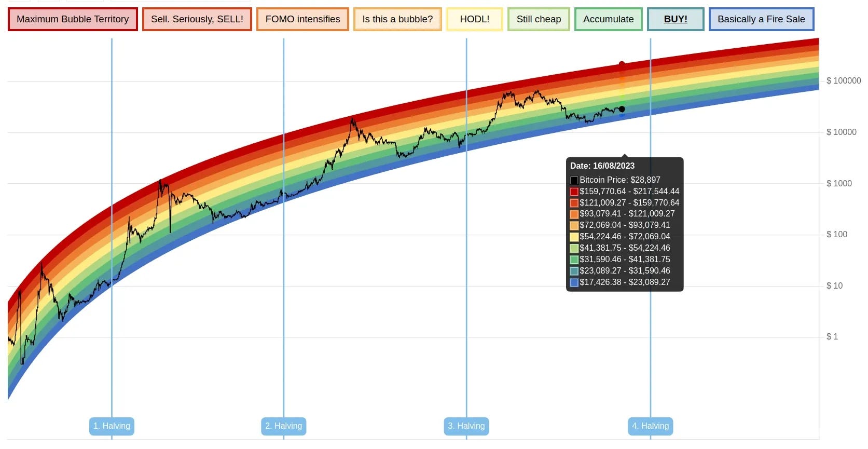Select the Sell. Seriously, SELL! legend
Image resolution: width=868 pixels, height=449 pixels.
(197, 19)
